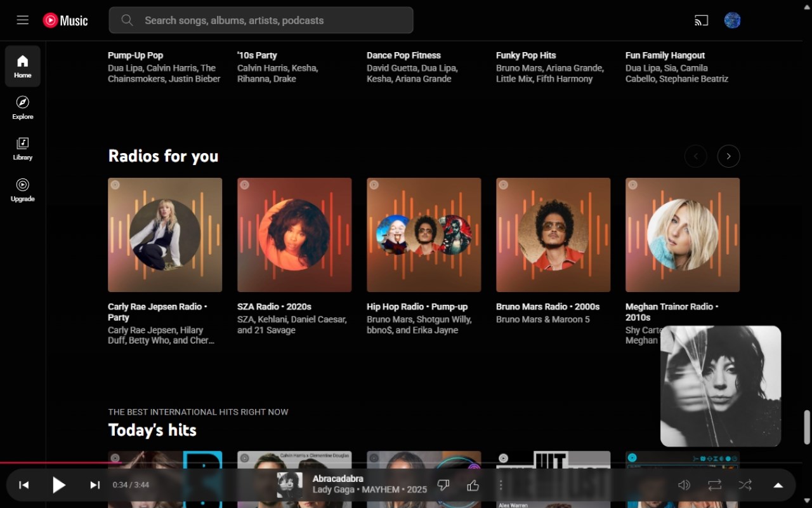Viewport: 812px width, 508px height.
Task: Open the account avatar menu
Action: [x=733, y=20]
